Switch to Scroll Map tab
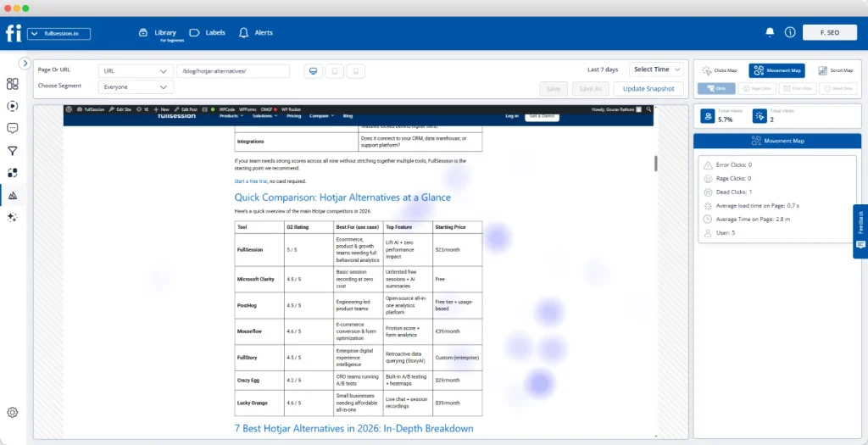 tap(836, 70)
